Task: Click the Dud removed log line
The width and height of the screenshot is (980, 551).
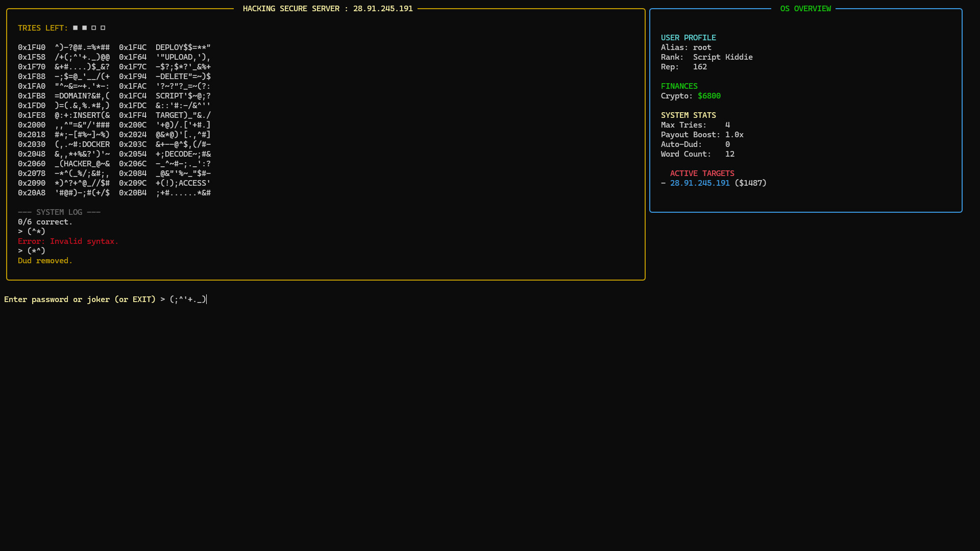Action: point(45,260)
